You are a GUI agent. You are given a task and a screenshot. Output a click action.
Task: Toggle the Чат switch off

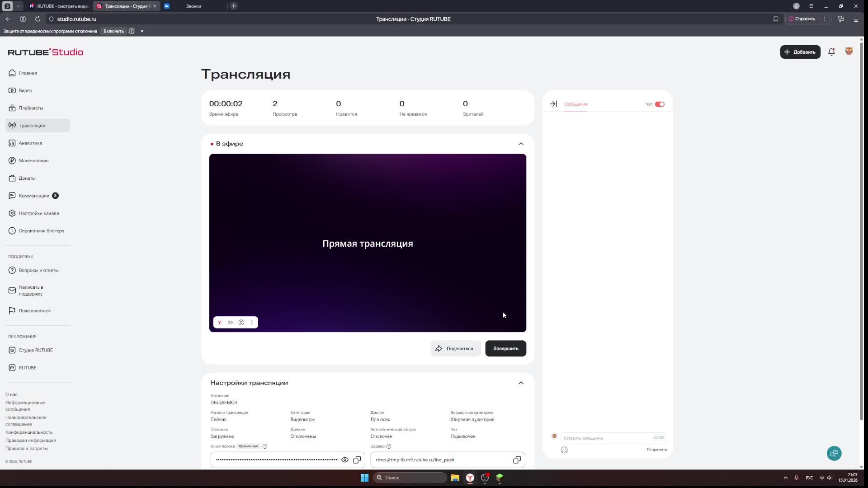click(x=660, y=104)
